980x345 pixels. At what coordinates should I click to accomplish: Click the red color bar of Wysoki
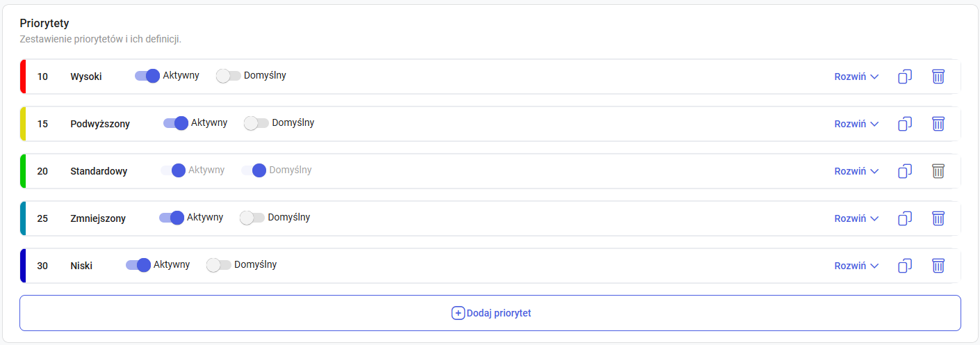(x=23, y=77)
